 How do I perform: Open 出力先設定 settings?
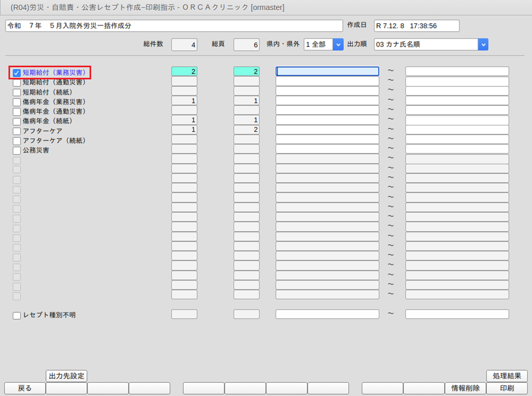66,376
